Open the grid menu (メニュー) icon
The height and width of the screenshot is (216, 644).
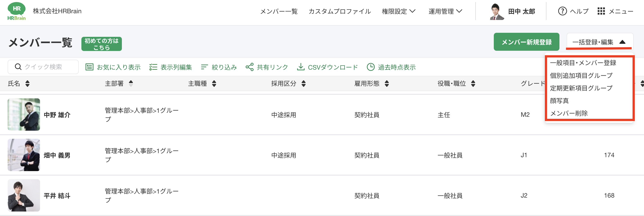click(601, 11)
